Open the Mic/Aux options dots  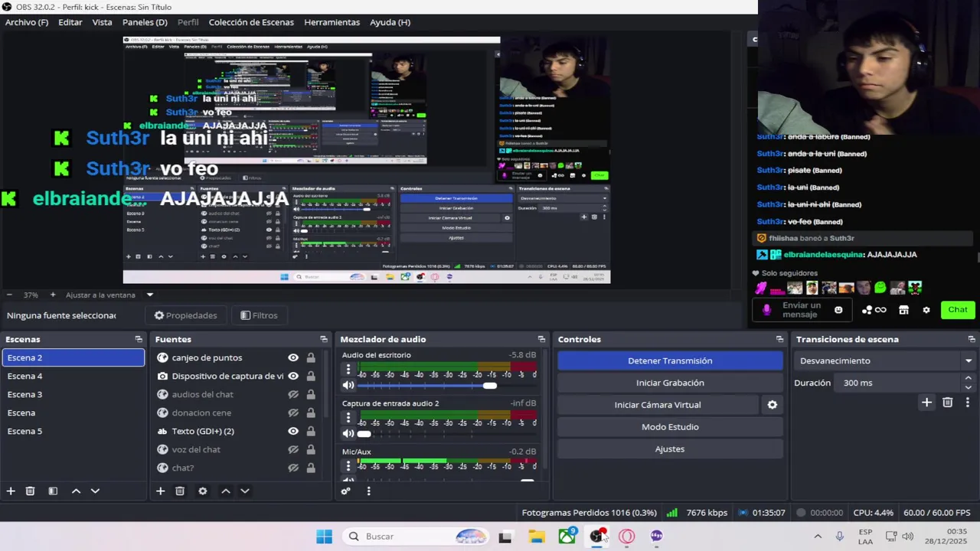tap(348, 466)
